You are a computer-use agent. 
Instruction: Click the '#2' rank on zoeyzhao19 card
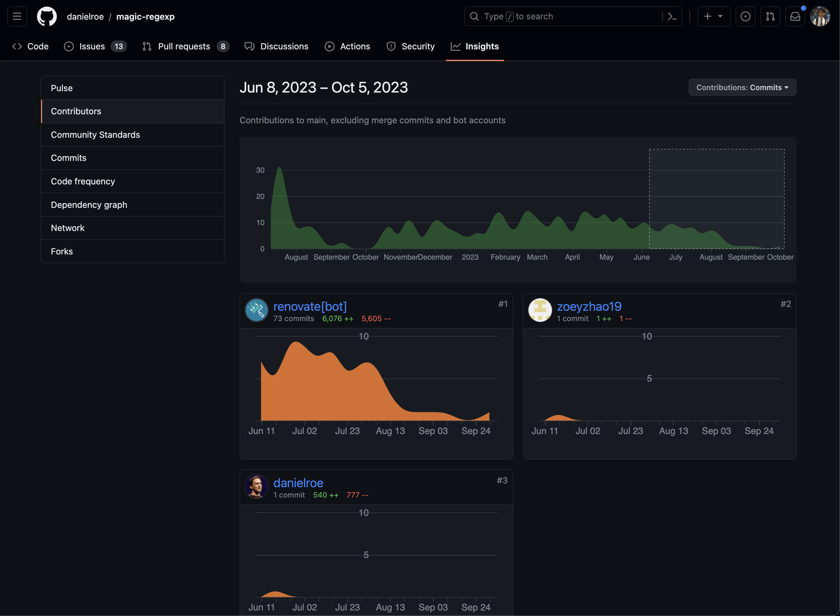pyautogui.click(x=786, y=304)
